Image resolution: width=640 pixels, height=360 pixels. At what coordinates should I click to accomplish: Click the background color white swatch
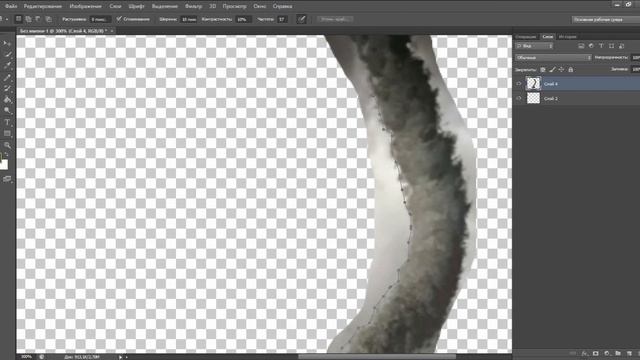pyautogui.click(x=4, y=165)
